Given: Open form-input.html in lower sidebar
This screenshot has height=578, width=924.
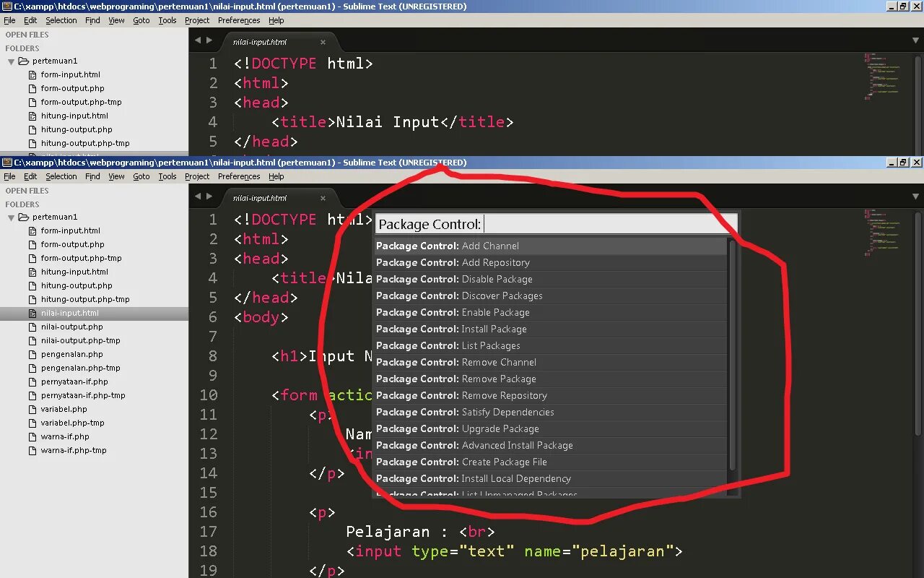Looking at the screenshot, I should click(70, 230).
